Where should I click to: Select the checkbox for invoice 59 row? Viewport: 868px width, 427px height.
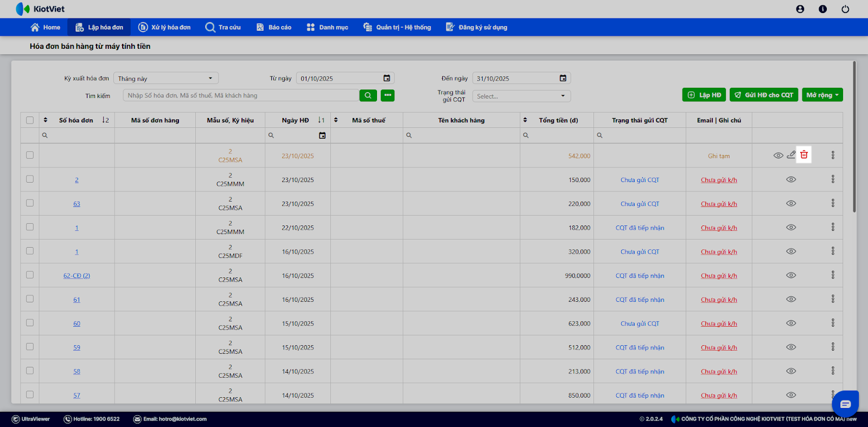[30, 347]
